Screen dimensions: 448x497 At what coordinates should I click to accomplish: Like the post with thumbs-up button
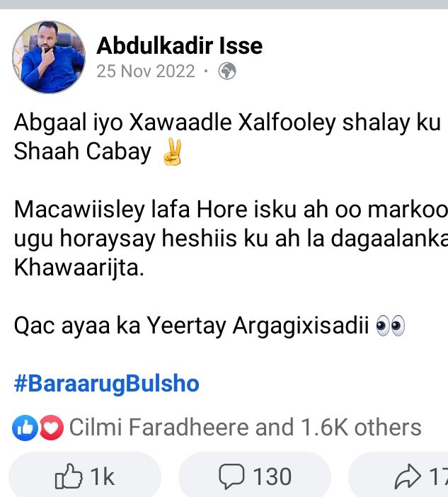(x=85, y=476)
